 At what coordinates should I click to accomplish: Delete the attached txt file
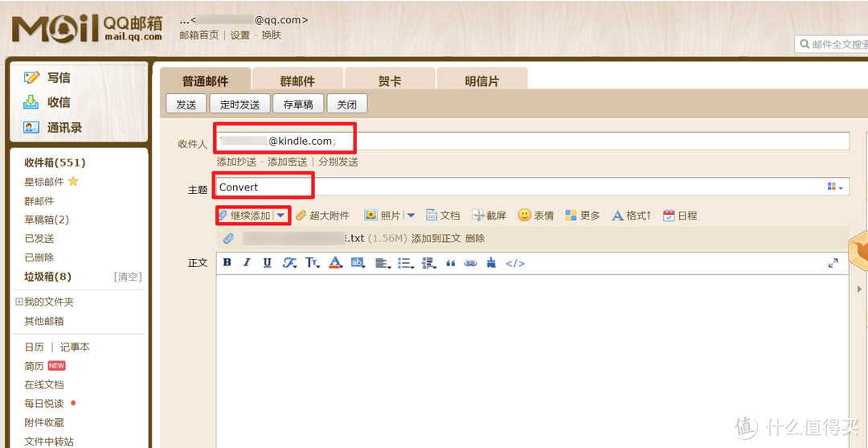[x=474, y=239]
